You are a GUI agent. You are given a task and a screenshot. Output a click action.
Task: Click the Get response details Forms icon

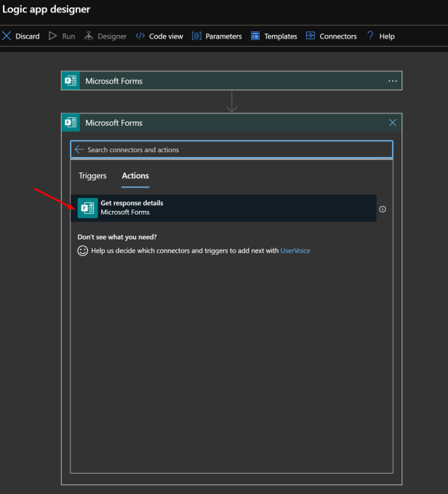(x=87, y=208)
